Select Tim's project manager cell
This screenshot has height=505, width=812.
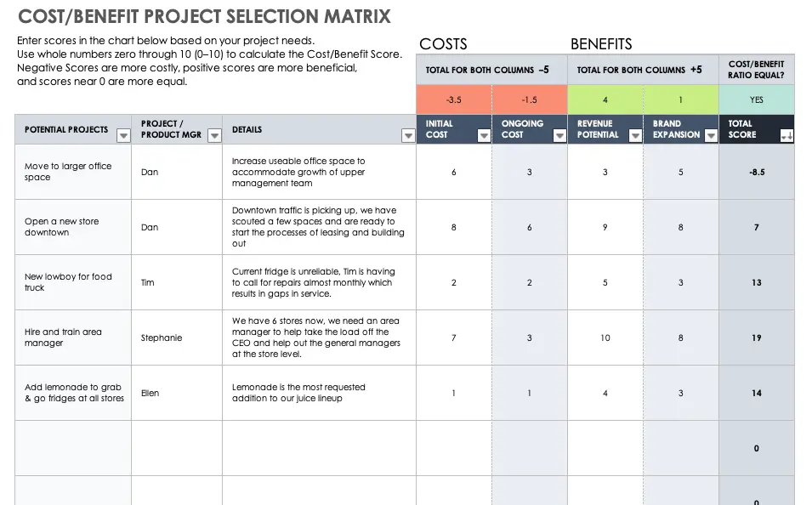(174, 282)
